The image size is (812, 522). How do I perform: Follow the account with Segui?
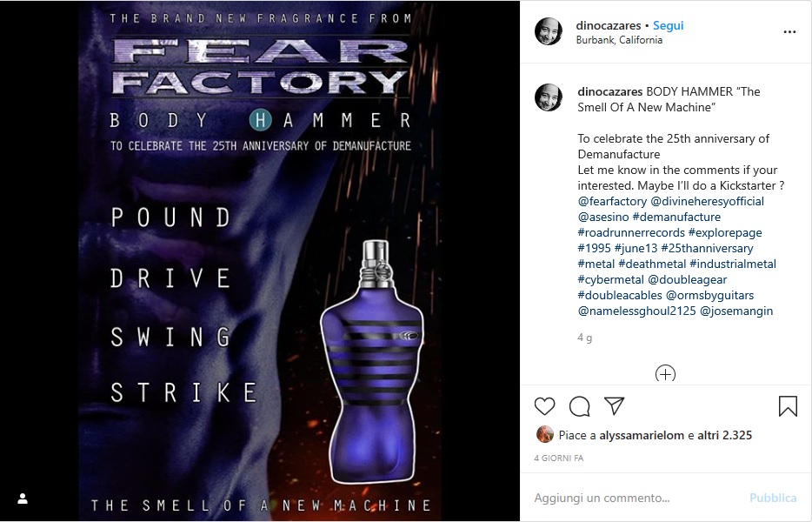[x=668, y=25]
